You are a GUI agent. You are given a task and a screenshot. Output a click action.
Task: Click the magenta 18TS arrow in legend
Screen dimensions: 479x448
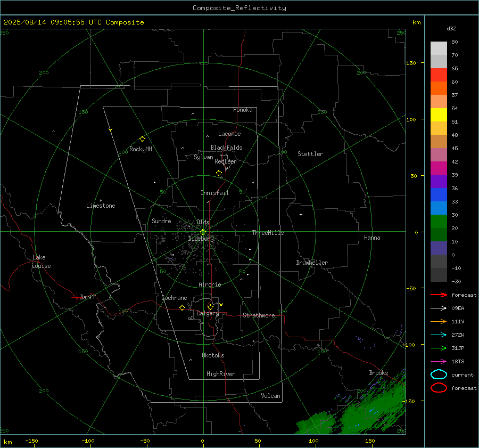[x=439, y=362]
